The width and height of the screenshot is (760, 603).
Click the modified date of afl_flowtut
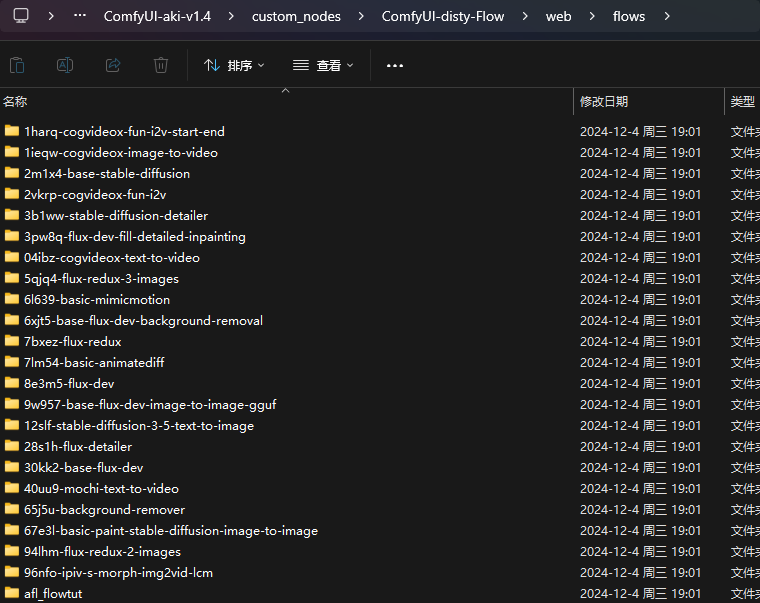tap(640, 594)
